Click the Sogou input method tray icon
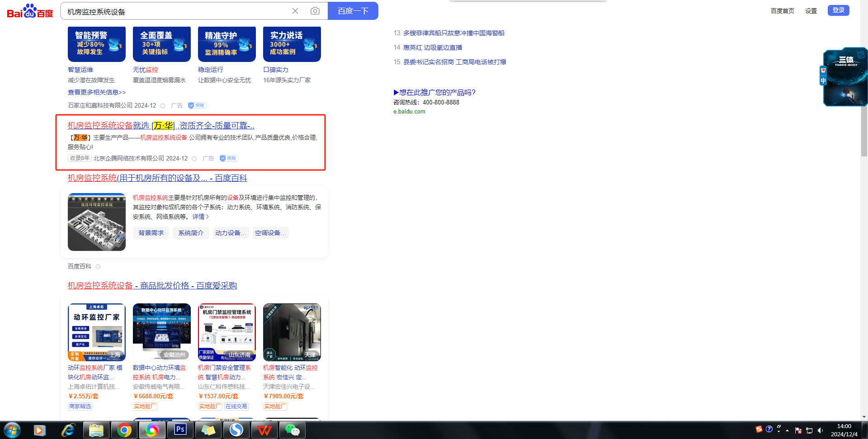 point(759,429)
